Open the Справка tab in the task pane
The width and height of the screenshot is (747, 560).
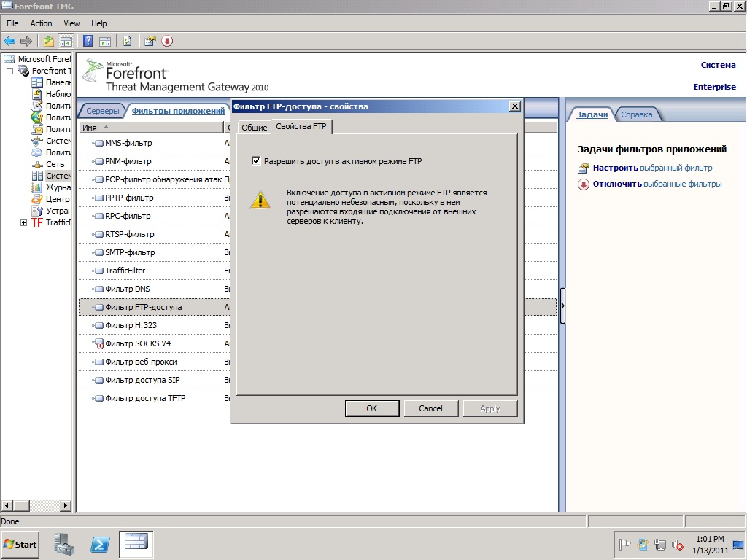pos(636,114)
